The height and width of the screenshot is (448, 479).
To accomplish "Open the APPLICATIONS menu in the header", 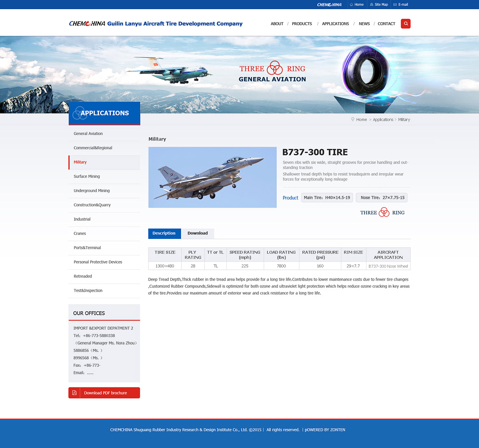I will coord(335,24).
